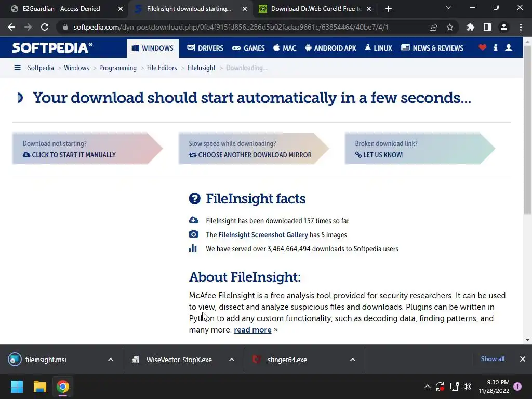This screenshot has height=399, width=532.
Task: Close the E2Guardian tab
Action: point(121,9)
